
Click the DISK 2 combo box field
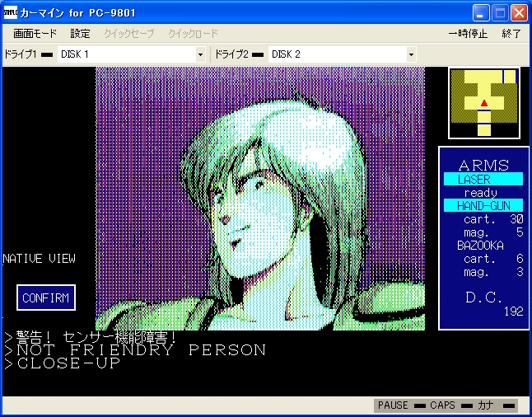[343, 54]
